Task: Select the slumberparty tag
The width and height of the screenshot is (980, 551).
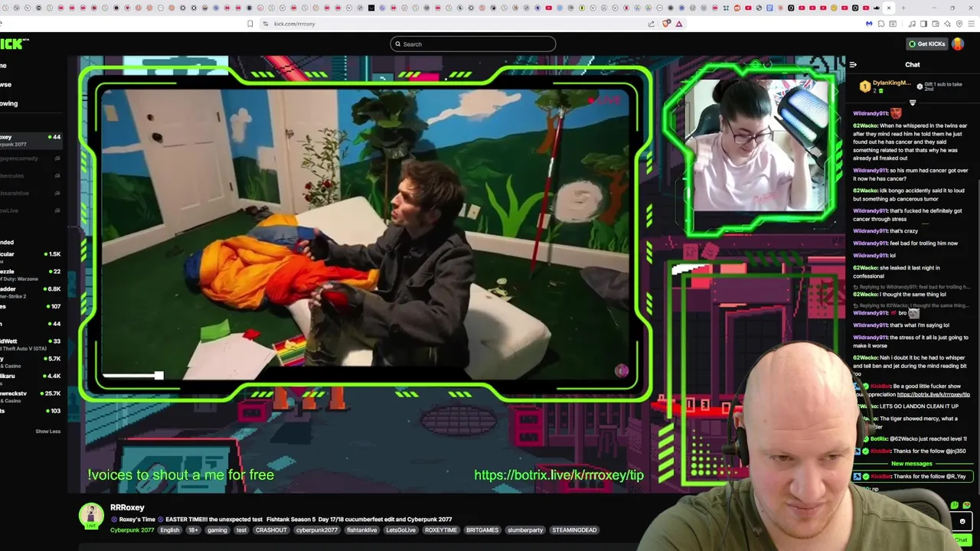Action: tap(525, 530)
